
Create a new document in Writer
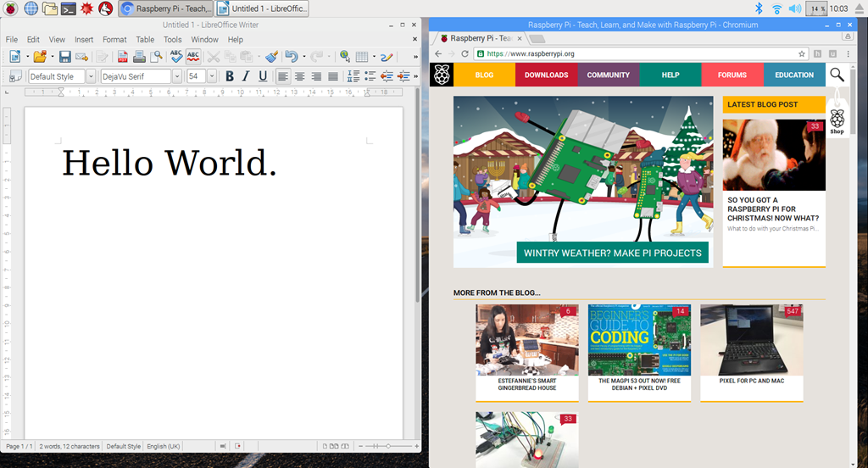pos(15,57)
